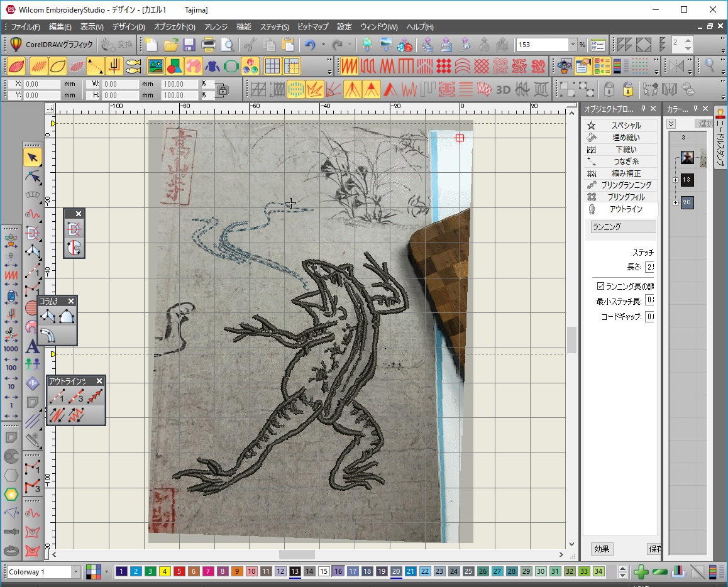Click the 3D stitch effect icon

pos(504,89)
